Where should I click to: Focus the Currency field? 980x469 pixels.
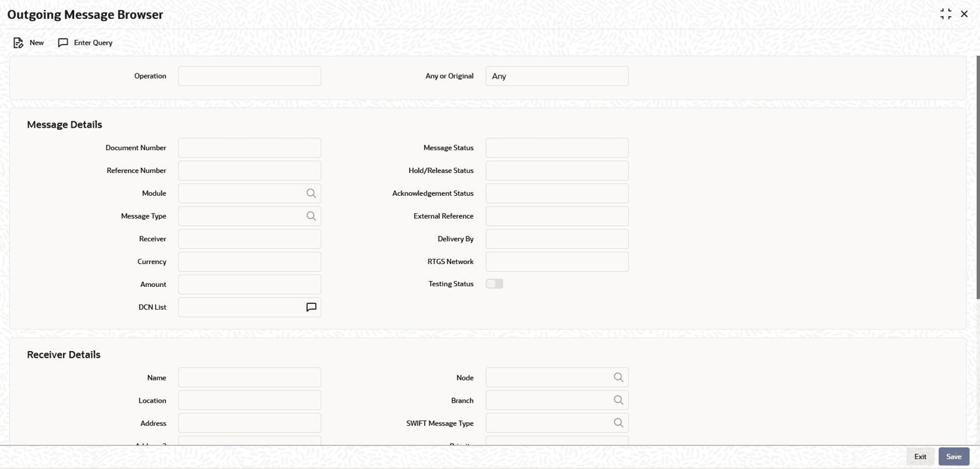click(x=250, y=261)
